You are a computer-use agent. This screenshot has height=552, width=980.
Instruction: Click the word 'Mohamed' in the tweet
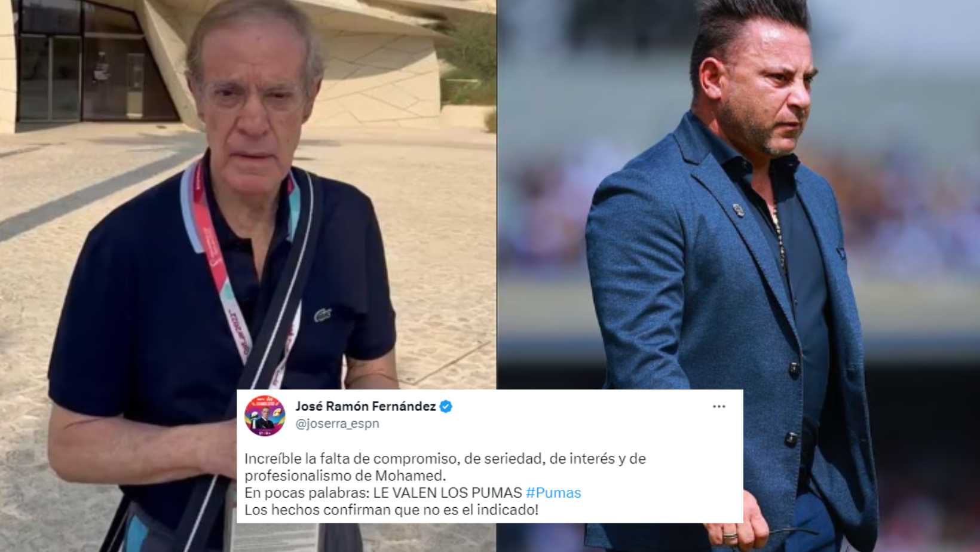coord(409,476)
